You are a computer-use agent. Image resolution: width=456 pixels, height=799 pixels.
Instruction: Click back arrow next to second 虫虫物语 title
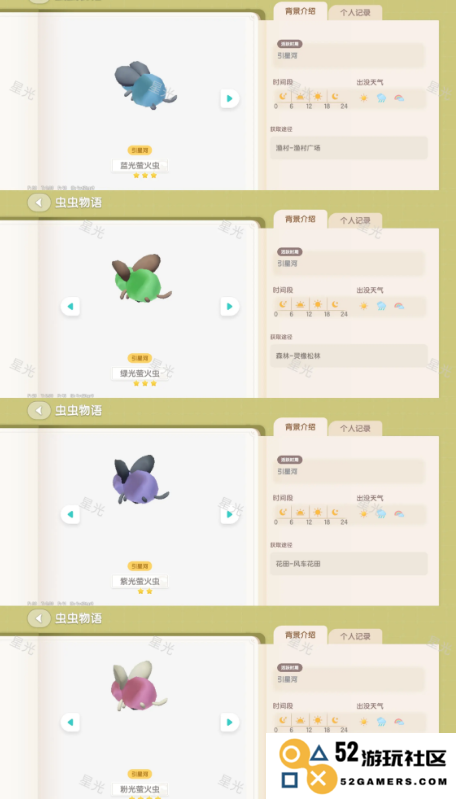click(x=39, y=410)
